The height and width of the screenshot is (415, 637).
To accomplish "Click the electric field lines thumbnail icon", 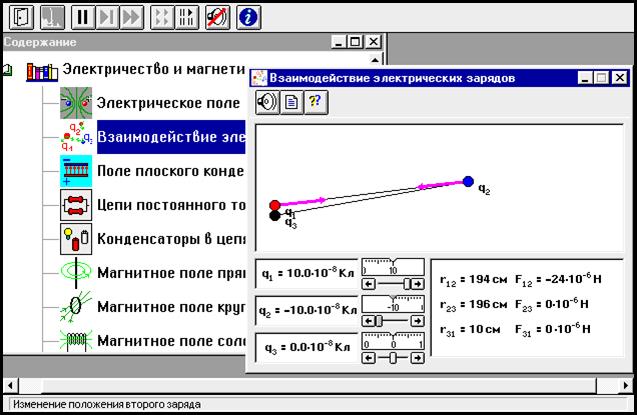I will point(76,103).
